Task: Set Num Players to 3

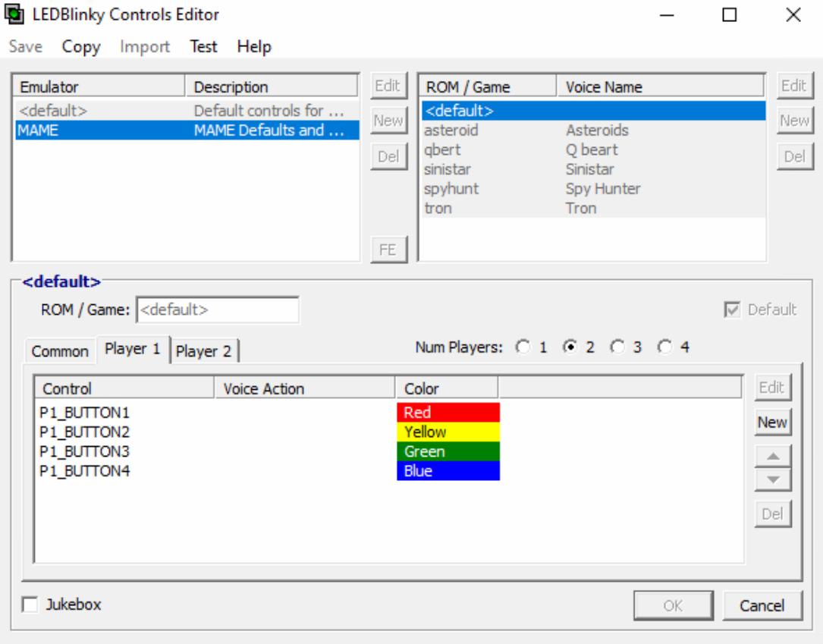Action: [x=617, y=347]
